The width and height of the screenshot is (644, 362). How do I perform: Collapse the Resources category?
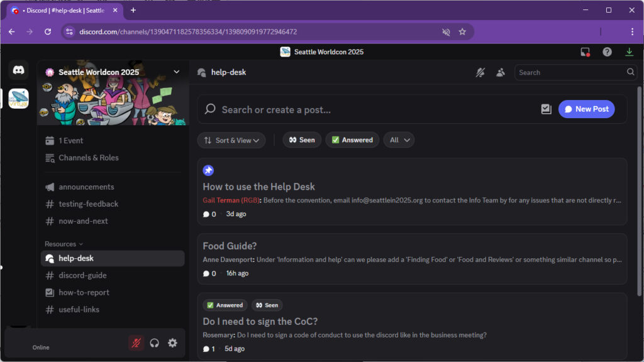click(64, 244)
